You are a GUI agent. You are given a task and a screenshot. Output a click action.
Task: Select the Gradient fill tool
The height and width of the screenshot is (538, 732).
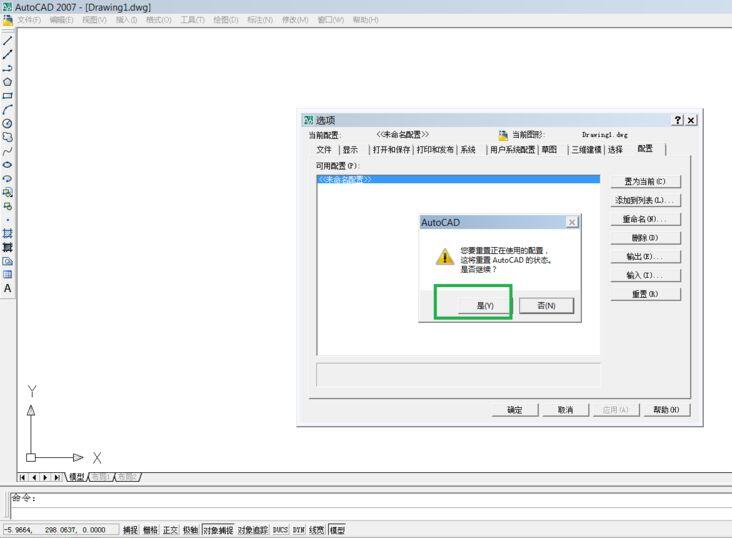7,247
